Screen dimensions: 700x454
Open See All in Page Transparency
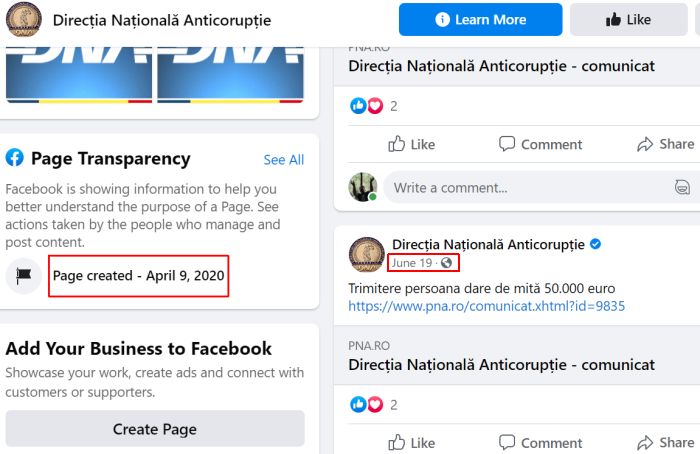[283, 160]
